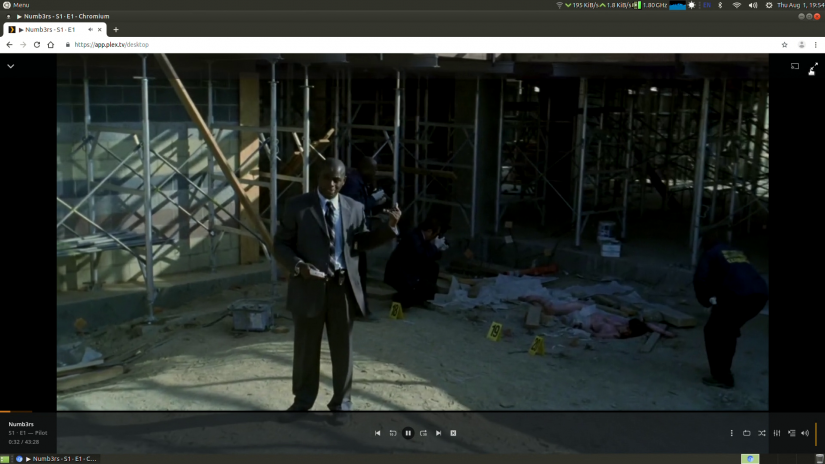This screenshot has width=825, height=464.
Task: Minimize player using the down chevron
Action: pyautogui.click(x=11, y=66)
